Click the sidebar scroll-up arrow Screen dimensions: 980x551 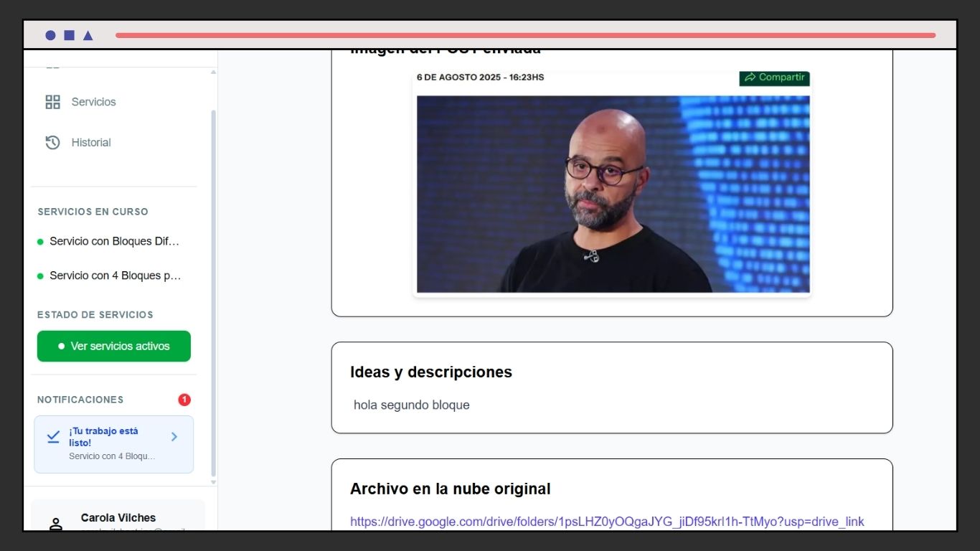coord(212,72)
